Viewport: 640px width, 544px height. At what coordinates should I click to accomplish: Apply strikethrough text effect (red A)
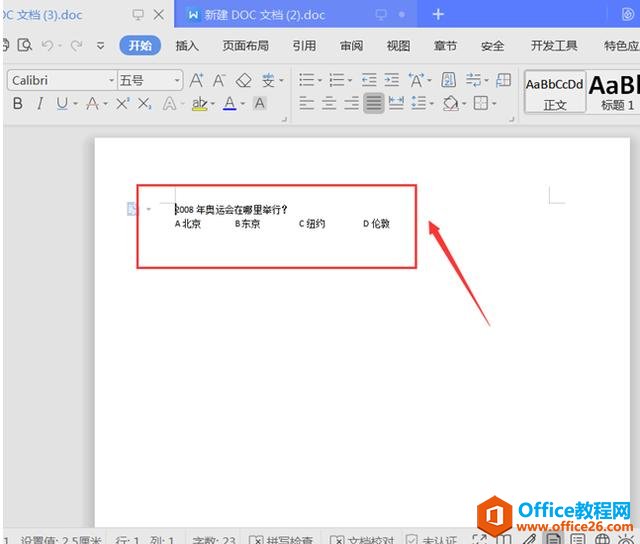[92, 104]
